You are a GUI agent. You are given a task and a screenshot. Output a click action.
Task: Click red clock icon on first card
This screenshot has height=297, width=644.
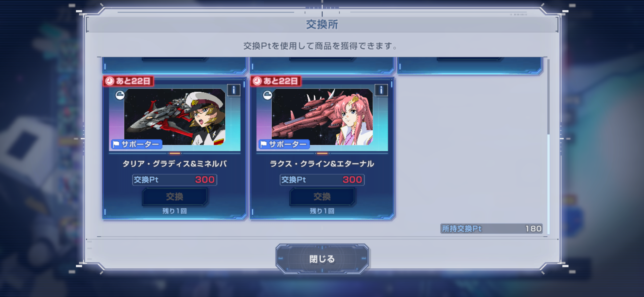pos(110,81)
